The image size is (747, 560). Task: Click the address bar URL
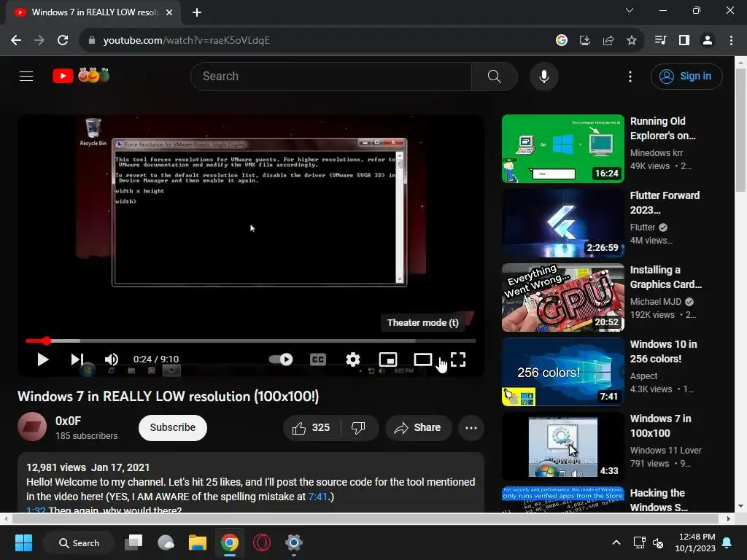click(x=186, y=41)
